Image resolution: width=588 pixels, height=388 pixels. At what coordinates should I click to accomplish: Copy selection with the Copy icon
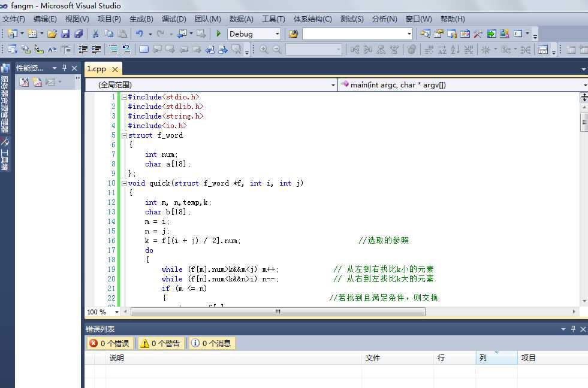click(x=108, y=34)
